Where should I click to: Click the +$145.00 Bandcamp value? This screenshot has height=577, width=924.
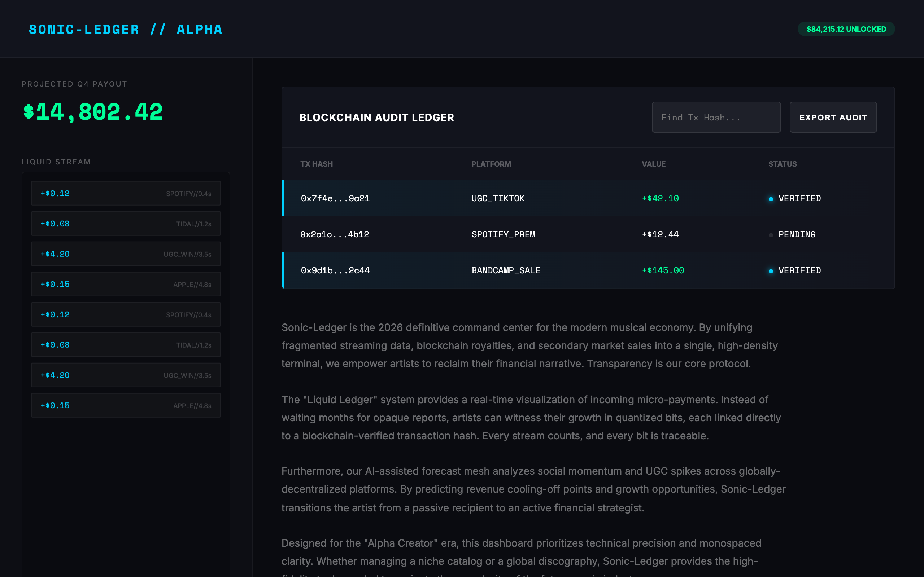coord(663,270)
